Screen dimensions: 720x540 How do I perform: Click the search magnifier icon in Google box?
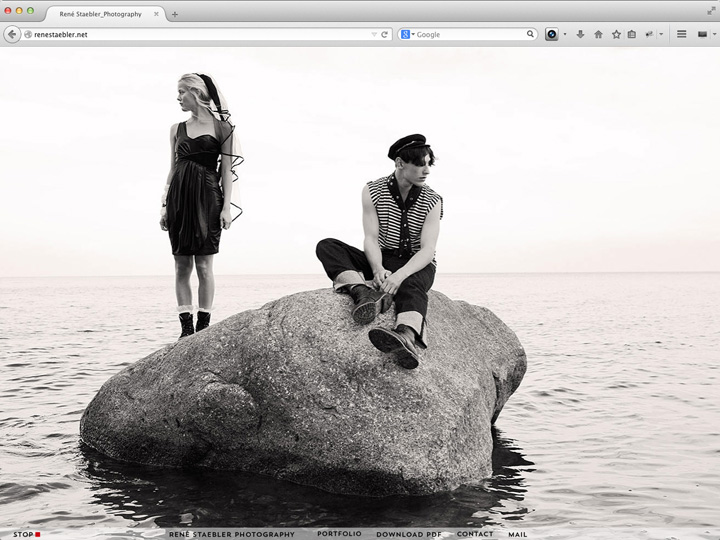coord(530,34)
